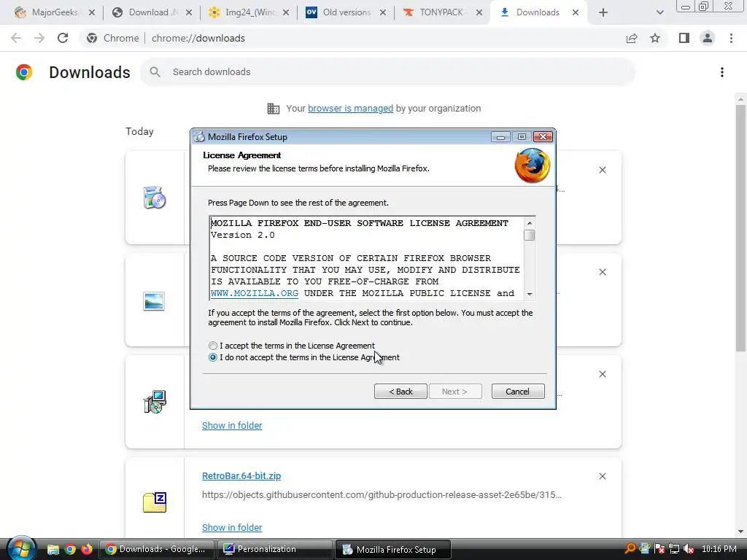Launch Firefox from quick launch
This screenshot has width=747, height=560.
point(87,550)
